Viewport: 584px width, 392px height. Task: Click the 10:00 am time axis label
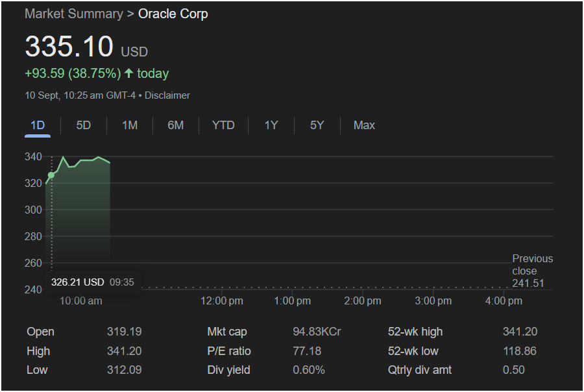81,300
